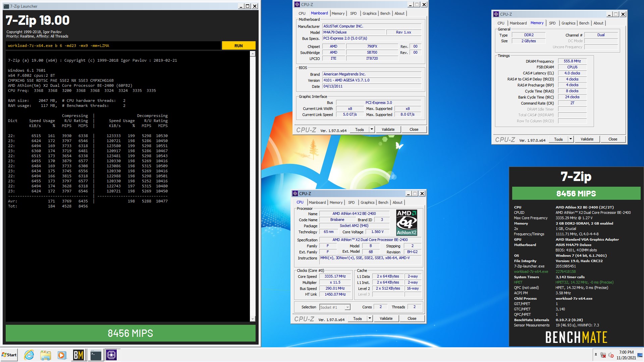Open Graphics tab in Mainboard window

pos(369,13)
